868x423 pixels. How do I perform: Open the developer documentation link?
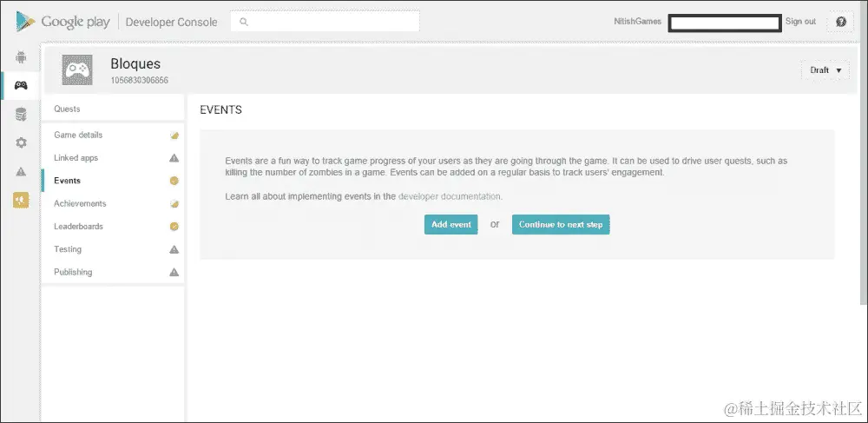click(450, 196)
